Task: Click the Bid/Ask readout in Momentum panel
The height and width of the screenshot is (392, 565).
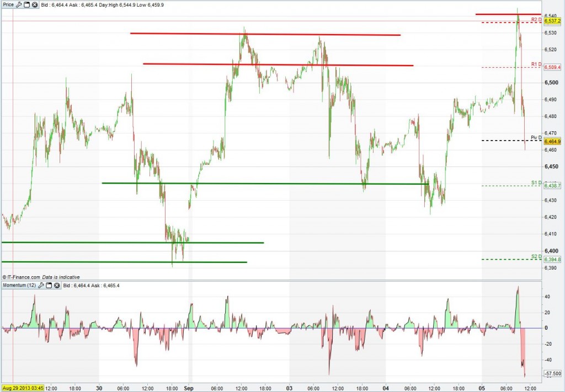Action: tap(91, 286)
